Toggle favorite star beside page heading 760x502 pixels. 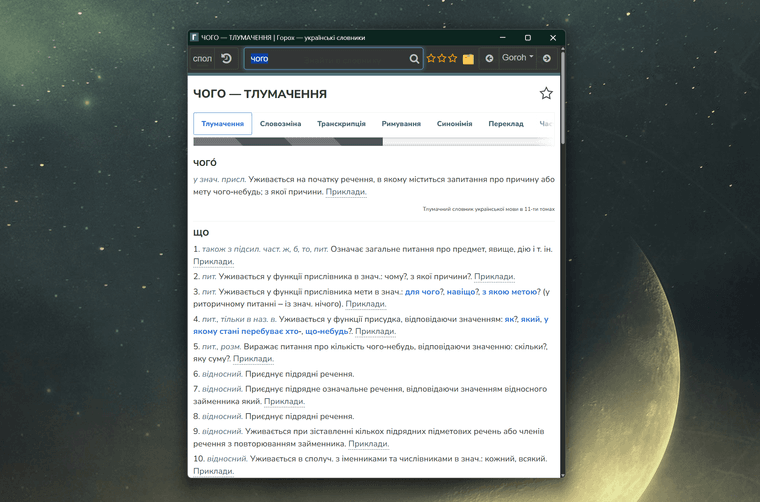click(546, 93)
